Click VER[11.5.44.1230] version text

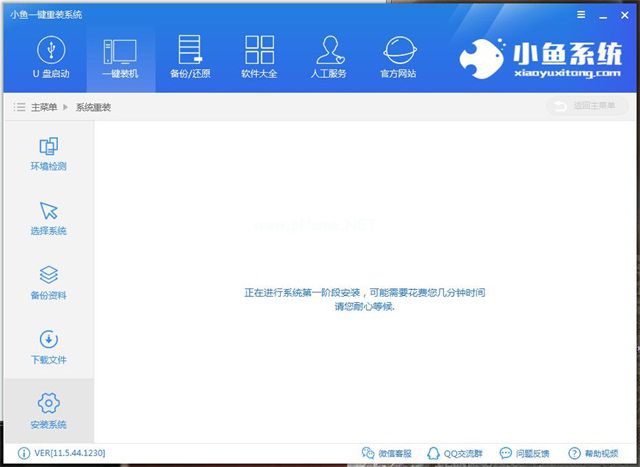(70, 453)
